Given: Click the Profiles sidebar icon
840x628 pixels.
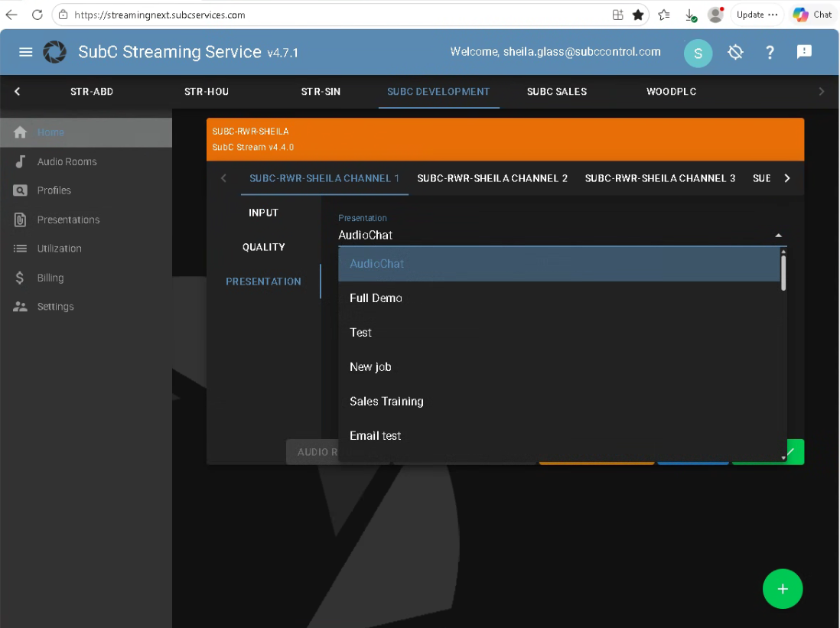Looking at the screenshot, I should 21,190.
